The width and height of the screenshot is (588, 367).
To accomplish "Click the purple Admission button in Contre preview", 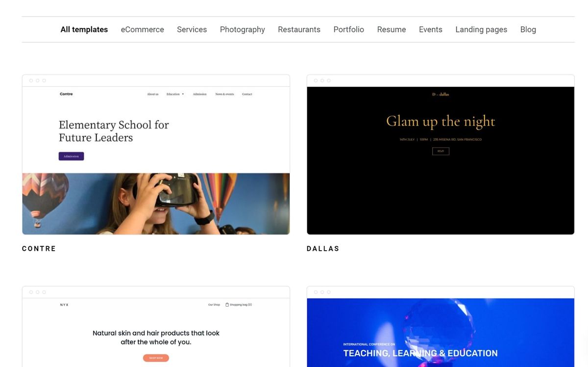I will tap(71, 156).
